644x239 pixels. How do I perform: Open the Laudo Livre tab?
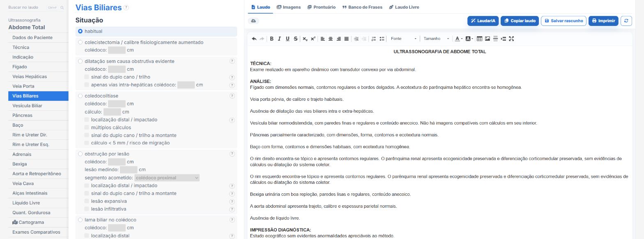(404, 7)
